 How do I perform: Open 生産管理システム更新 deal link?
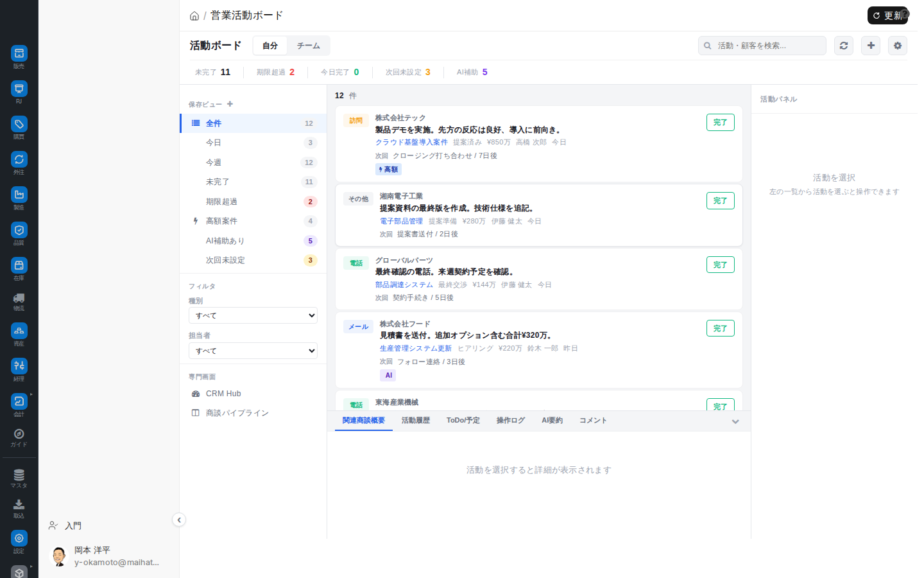click(416, 348)
